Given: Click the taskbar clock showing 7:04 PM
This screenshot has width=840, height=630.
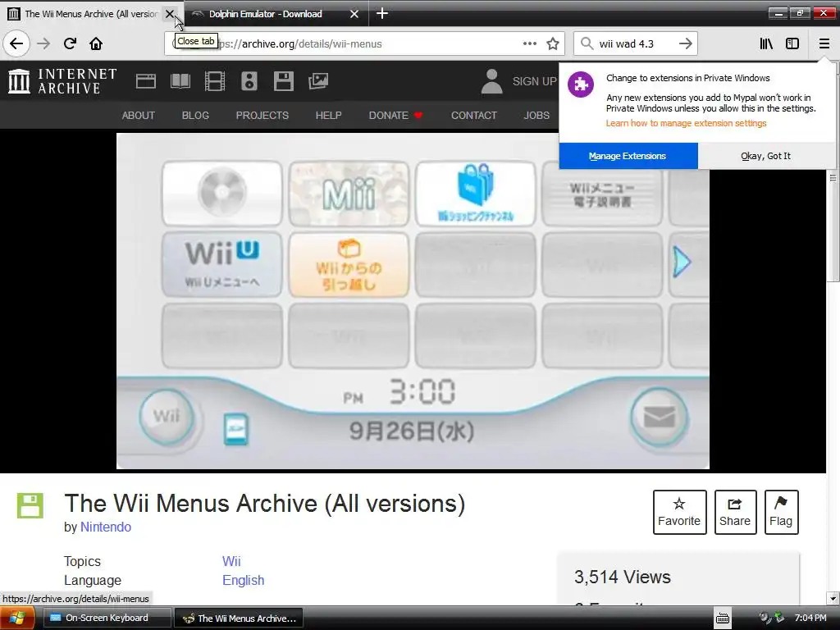Looking at the screenshot, I should point(810,618).
